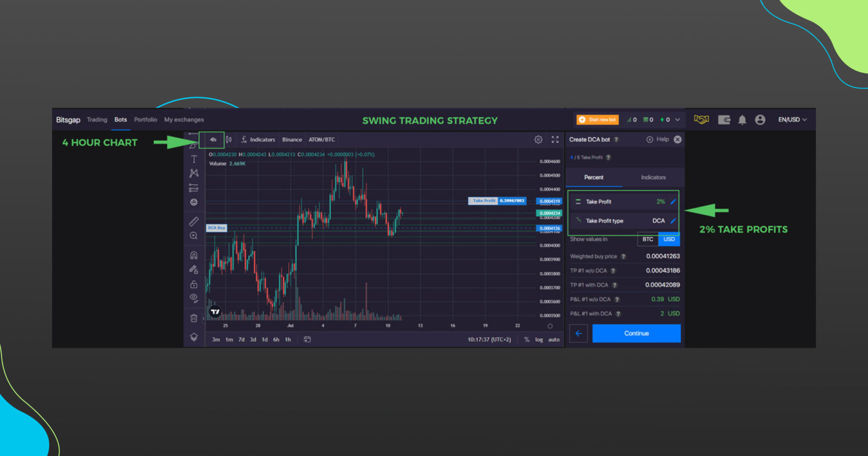Toggle the lock icon for all drawings

193,284
